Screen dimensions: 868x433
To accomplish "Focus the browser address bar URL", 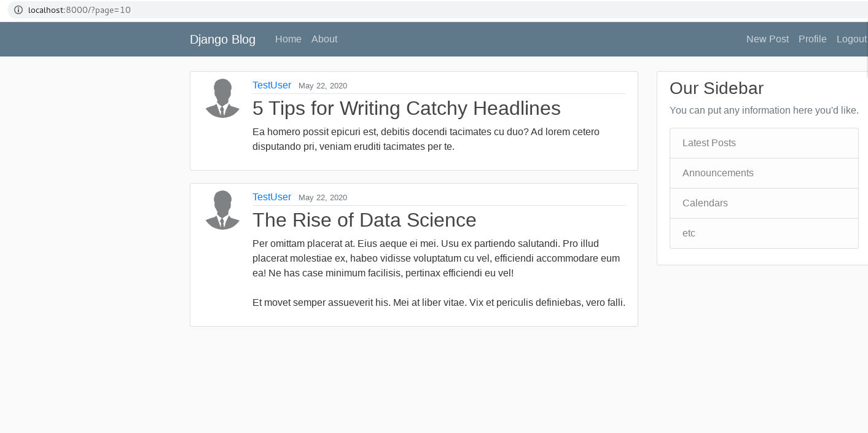I will [x=79, y=10].
